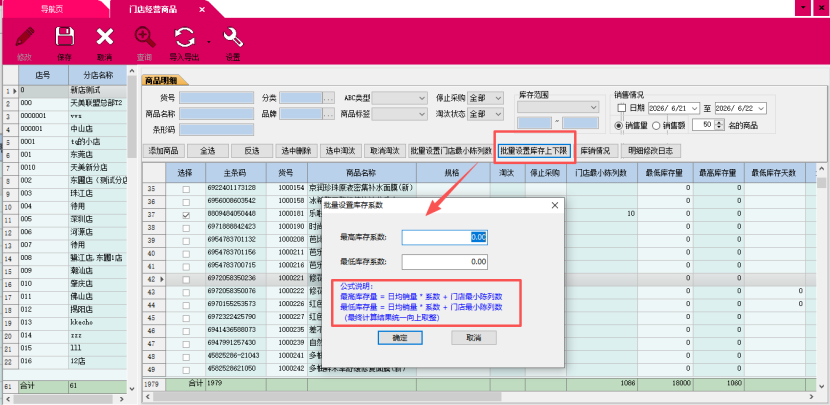The image size is (830, 405).
Task: Click the 取消 X toolbar icon
Action: point(104,38)
